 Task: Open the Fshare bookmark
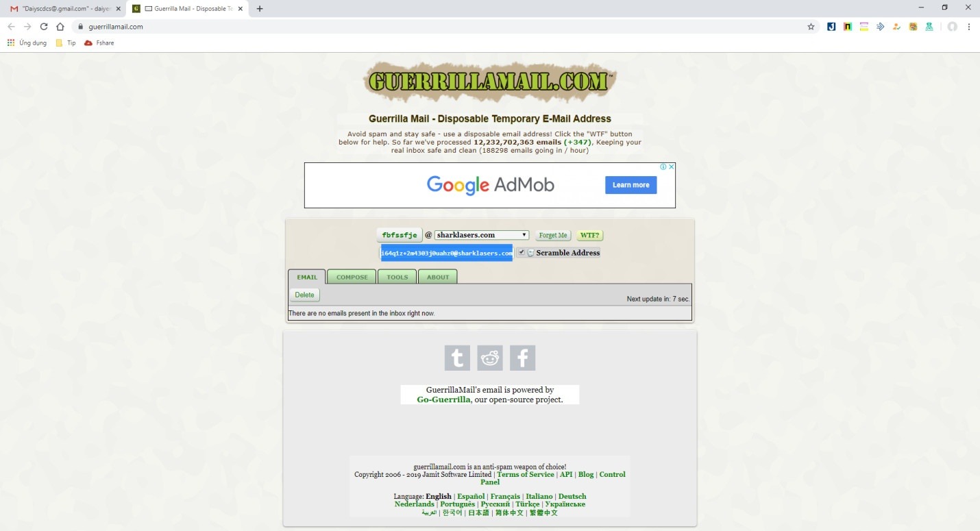pos(99,42)
